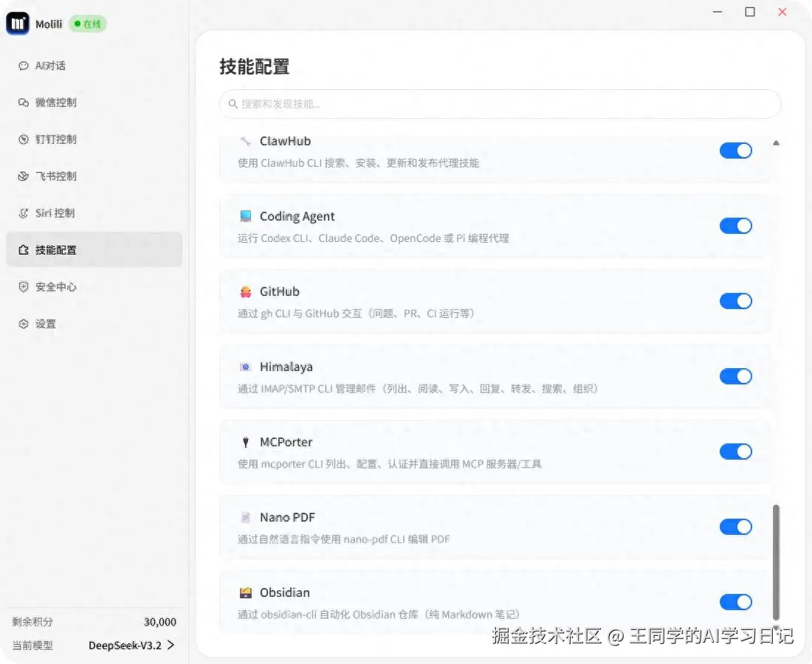
Task: Toggle the GitHub skill switch
Action: coord(735,301)
